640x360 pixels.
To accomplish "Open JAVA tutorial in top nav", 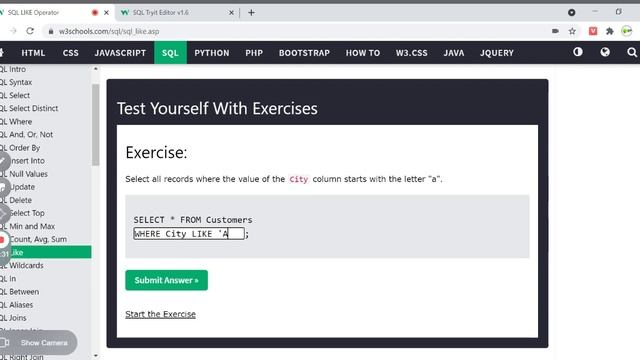I will click(x=454, y=53).
